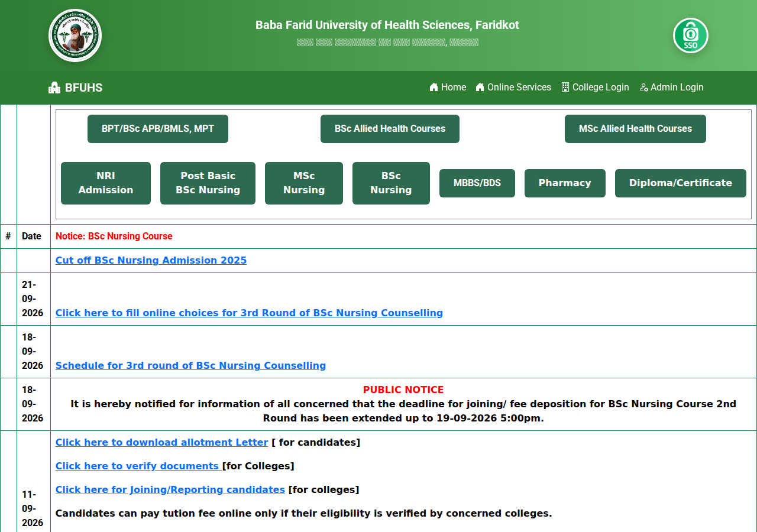Screen dimensions: 757x532
Task: Click the 'Notice: BSc Nursing Course' heading
Action: (114, 236)
